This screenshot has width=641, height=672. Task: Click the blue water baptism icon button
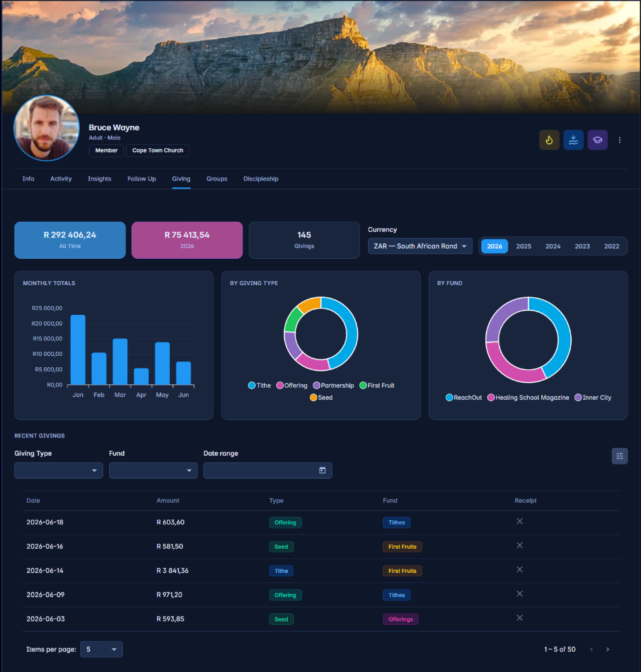click(x=574, y=140)
